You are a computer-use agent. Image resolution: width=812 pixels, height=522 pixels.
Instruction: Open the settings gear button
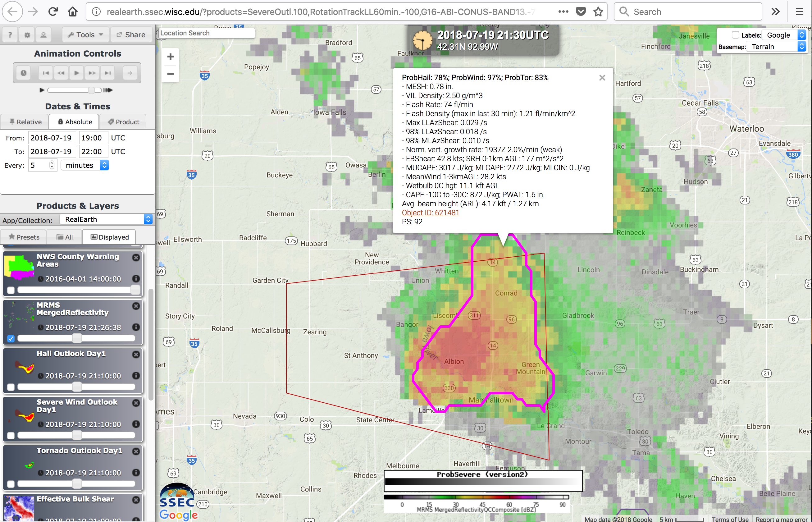click(x=27, y=34)
